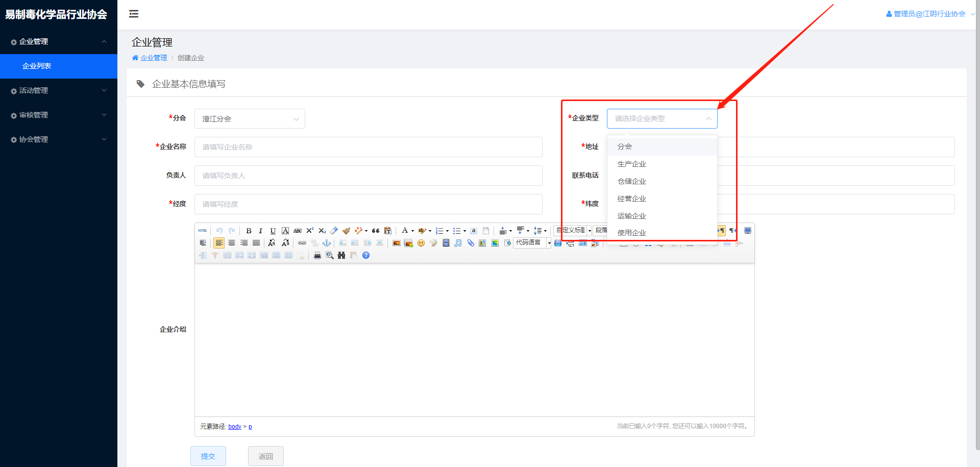The width and height of the screenshot is (980, 467).
Task: Click the 企业名称 input field
Action: pos(369,147)
